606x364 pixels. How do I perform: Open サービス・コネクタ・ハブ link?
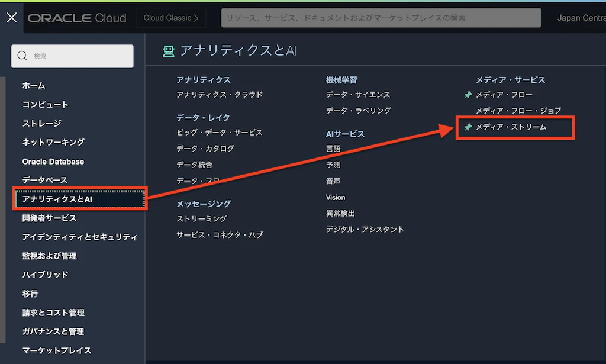[220, 235]
